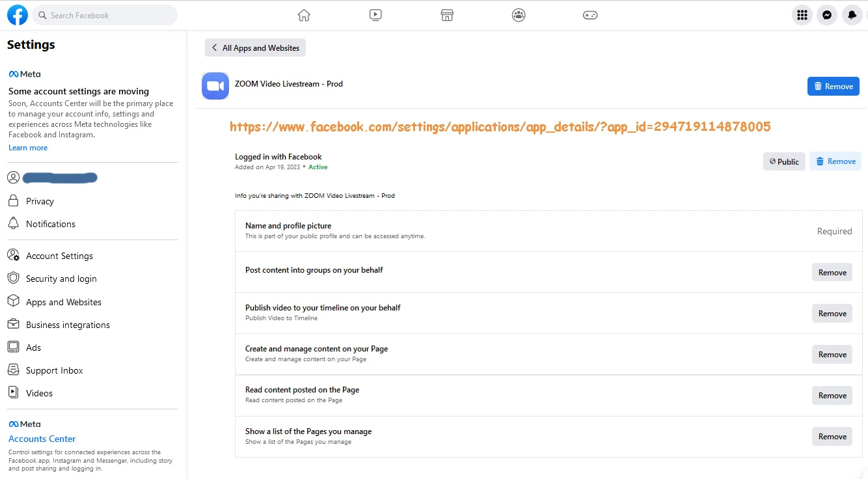Click the ZOOM app camera icon
The image size is (868, 479).
tap(215, 86)
